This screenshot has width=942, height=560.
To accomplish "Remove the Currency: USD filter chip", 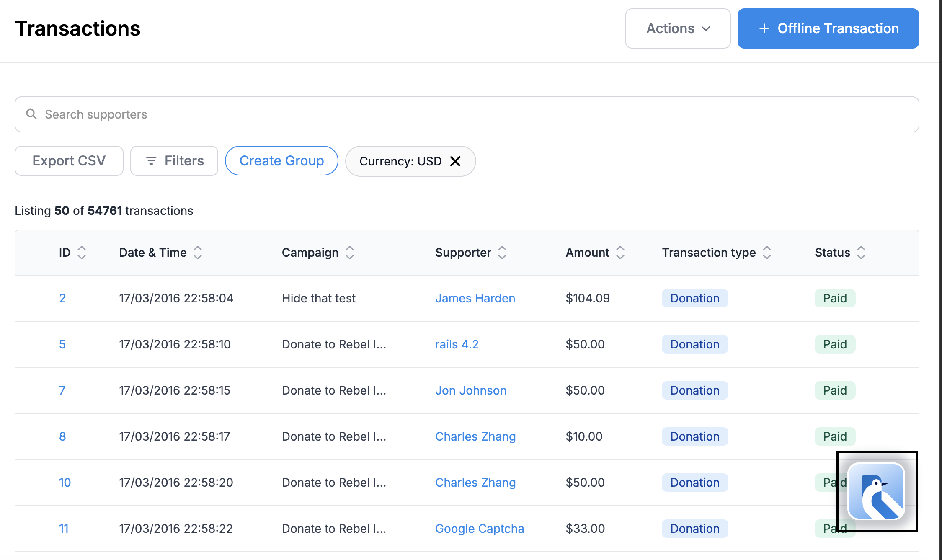I will click(455, 161).
